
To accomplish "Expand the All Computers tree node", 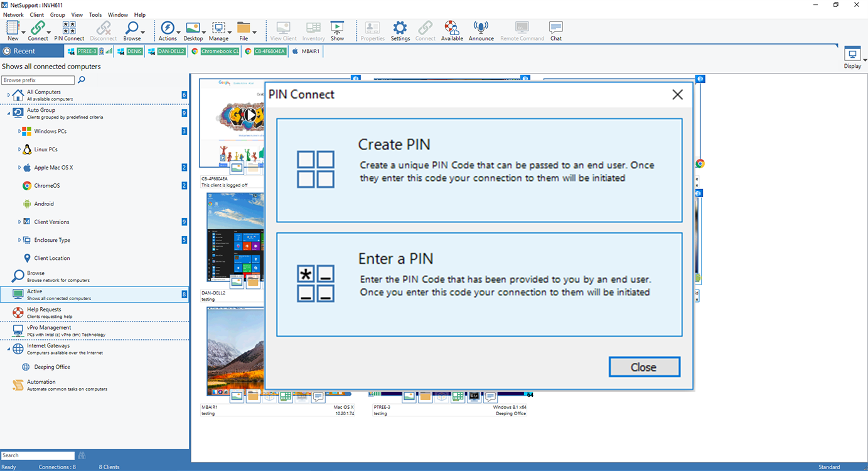I will click(9, 95).
